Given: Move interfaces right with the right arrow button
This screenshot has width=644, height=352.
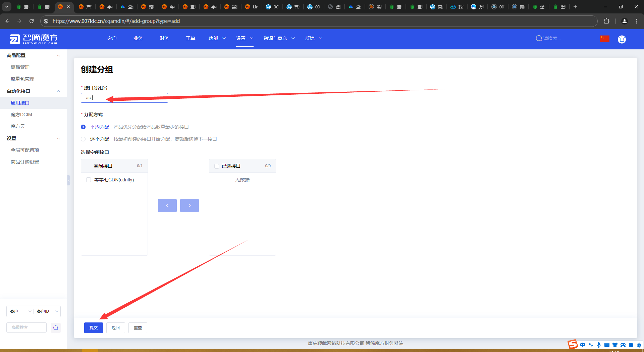Looking at the screenshot, I should click(x=190, y=206).
